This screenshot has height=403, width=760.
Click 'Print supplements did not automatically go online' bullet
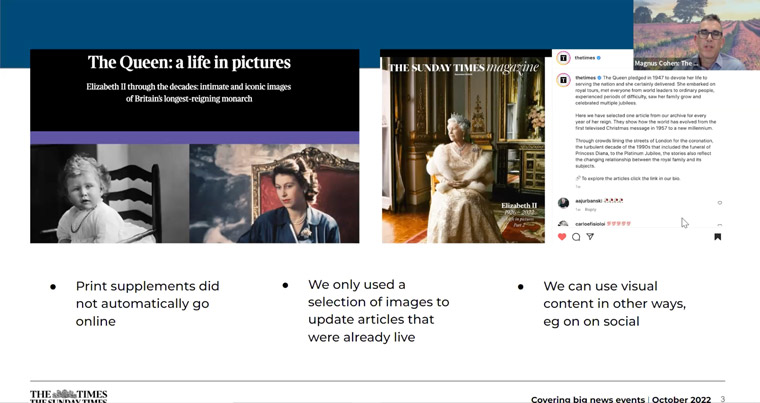(147, 304)
